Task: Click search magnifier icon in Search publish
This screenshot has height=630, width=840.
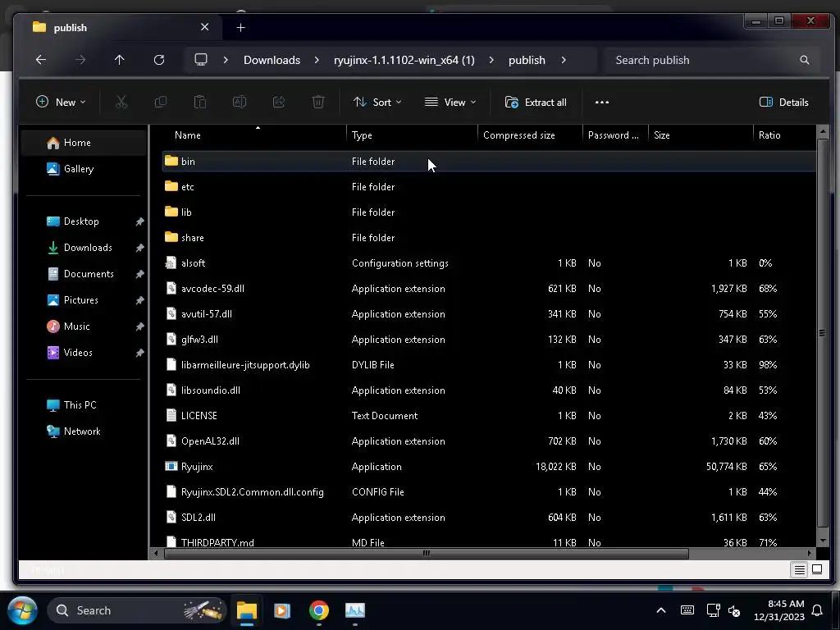Action: coord(804,60)
